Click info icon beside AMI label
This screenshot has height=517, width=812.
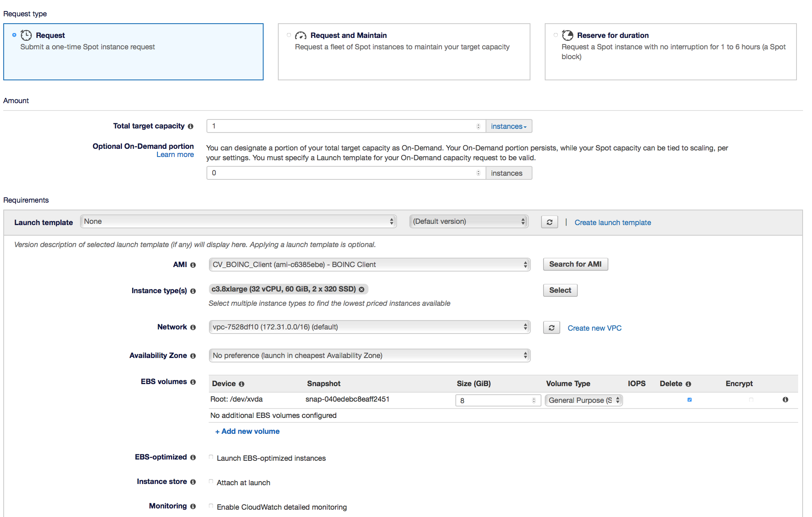pos(193,265)
